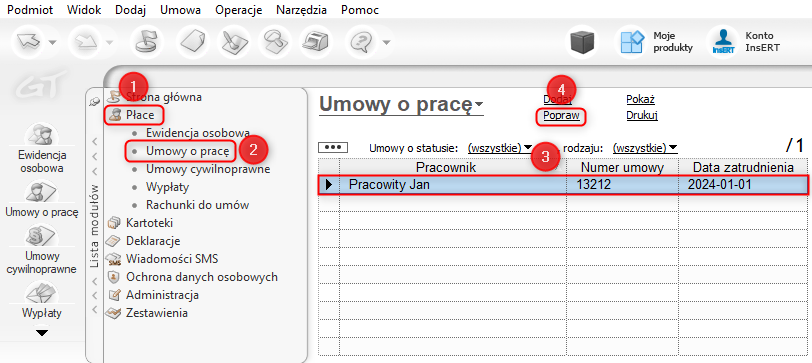
Task: Select Umowy cywilnoprawne under Płace
Action: coord(208,169)
